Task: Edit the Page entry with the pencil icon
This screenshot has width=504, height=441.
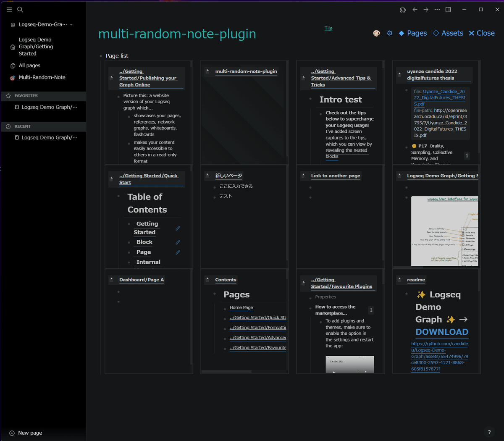Action: point(178,252)
